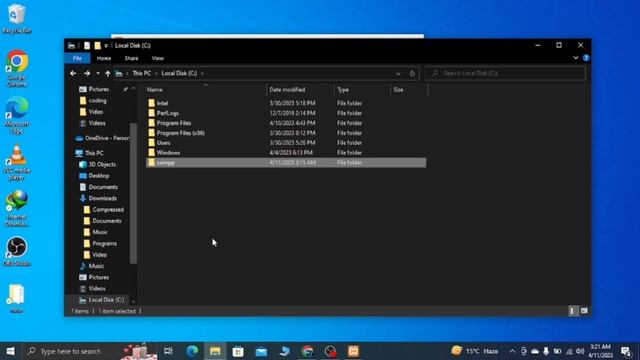Select This PC in navigation pane

point(94,153)
